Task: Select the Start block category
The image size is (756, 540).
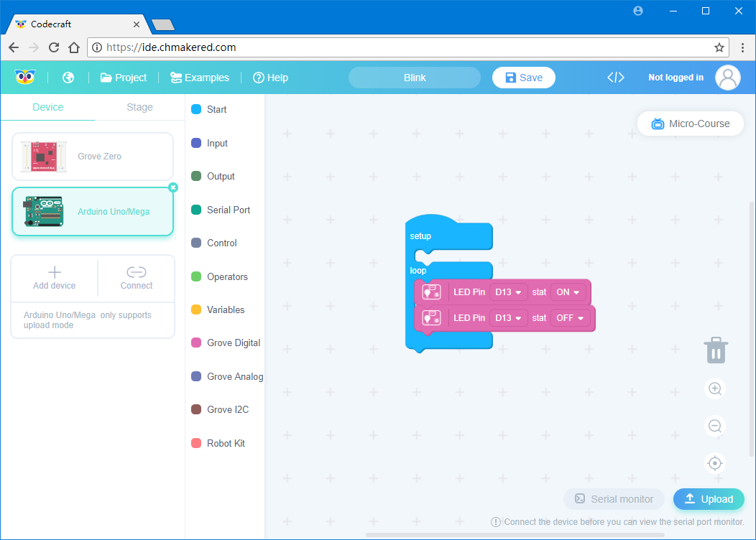Action: point(209,109)
